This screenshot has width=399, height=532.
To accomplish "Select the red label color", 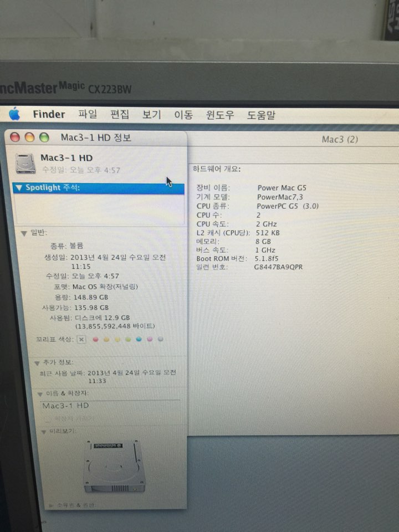I will coord(95,339).
